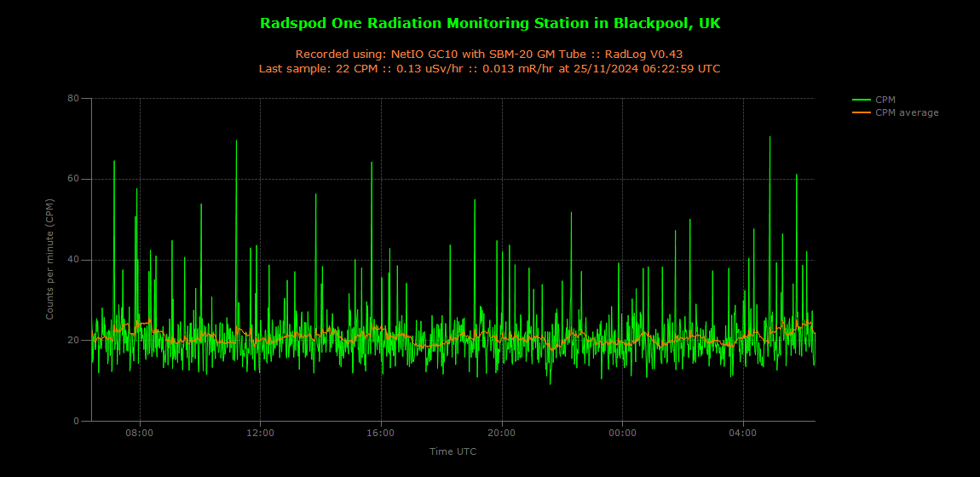Screen dimensions: 980x477
Task: Click the 12:00 x-axis tick label
Action: pos(261,432)
